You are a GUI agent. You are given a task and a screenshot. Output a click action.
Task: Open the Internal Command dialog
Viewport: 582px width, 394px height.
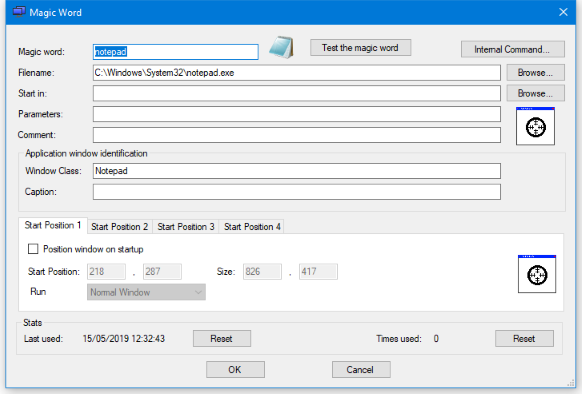click(x=513, y=49)
